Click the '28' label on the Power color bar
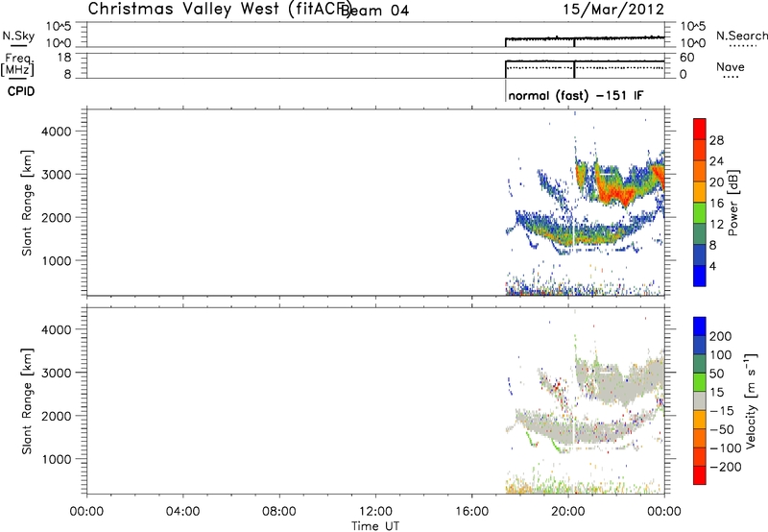768x532 pixels. [x=716, y=140]
